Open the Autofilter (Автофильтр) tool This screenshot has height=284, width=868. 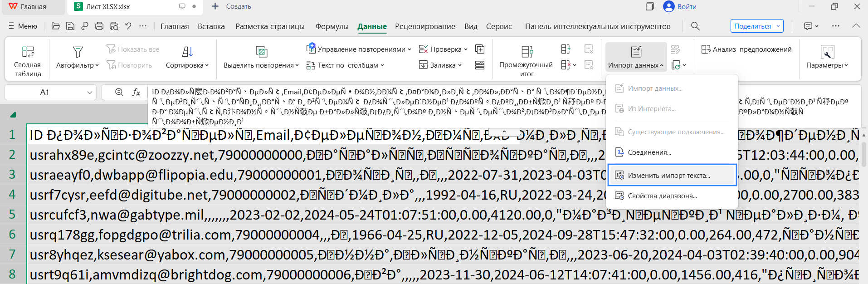[x=78, y=52]
